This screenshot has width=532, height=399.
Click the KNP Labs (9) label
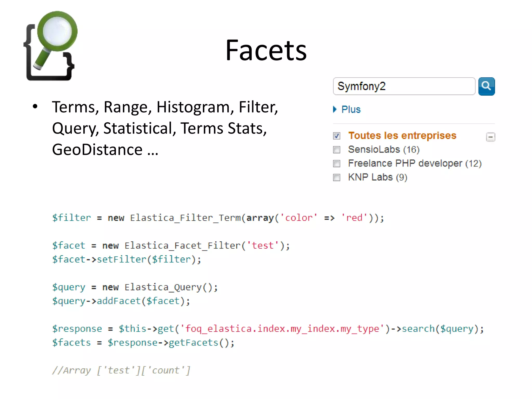click(x=378, y=177)
